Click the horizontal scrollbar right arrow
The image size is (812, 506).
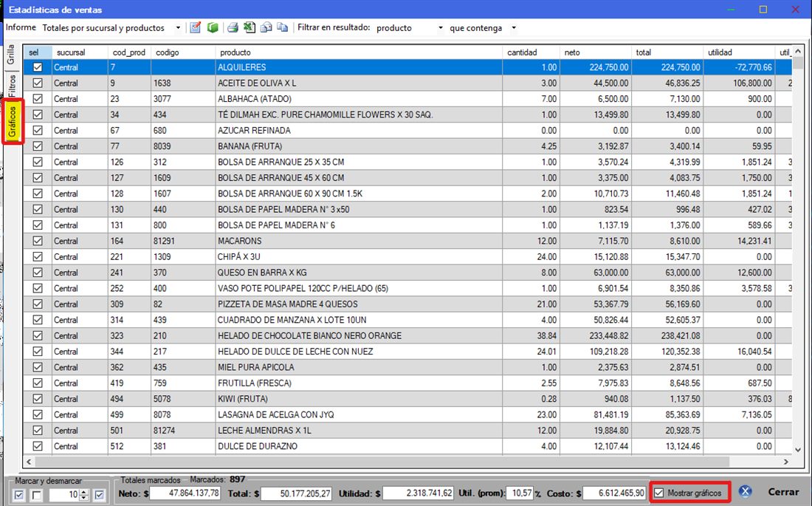click(x=786, y=462)
